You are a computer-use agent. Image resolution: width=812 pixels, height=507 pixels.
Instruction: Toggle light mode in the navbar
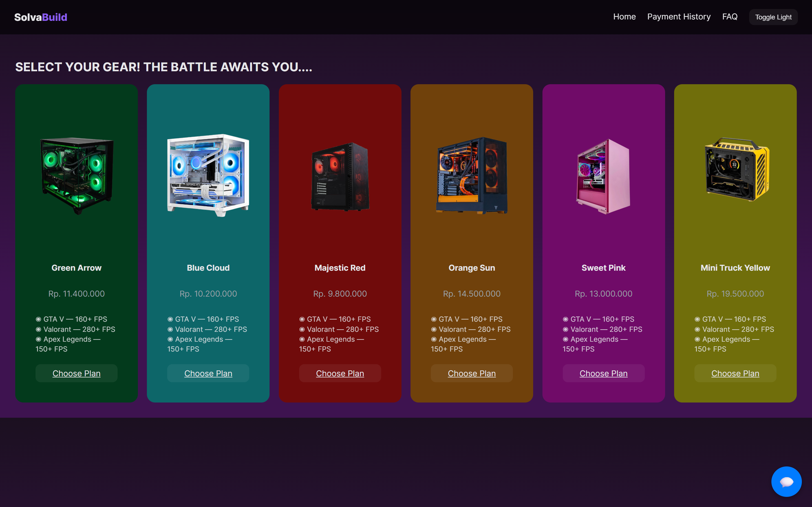773,17
